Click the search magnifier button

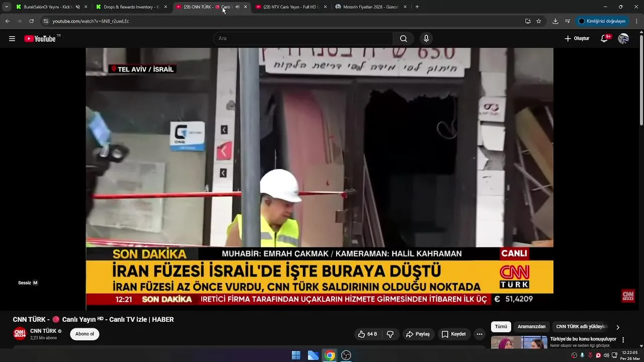[x=404, y=39]
